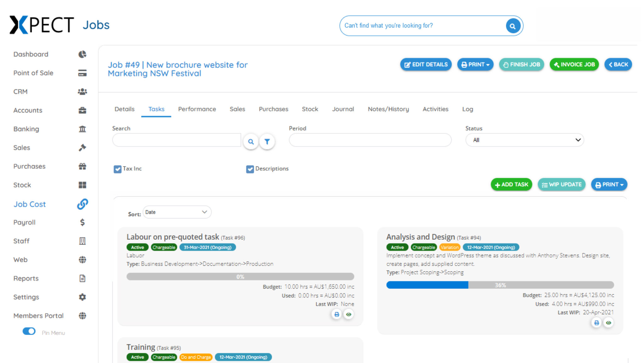This screenshot has height=363, width=644.
Task: Click the 36% progress bar on Analysis and Design
Action: pyautogui.click(x=500, y=285)
